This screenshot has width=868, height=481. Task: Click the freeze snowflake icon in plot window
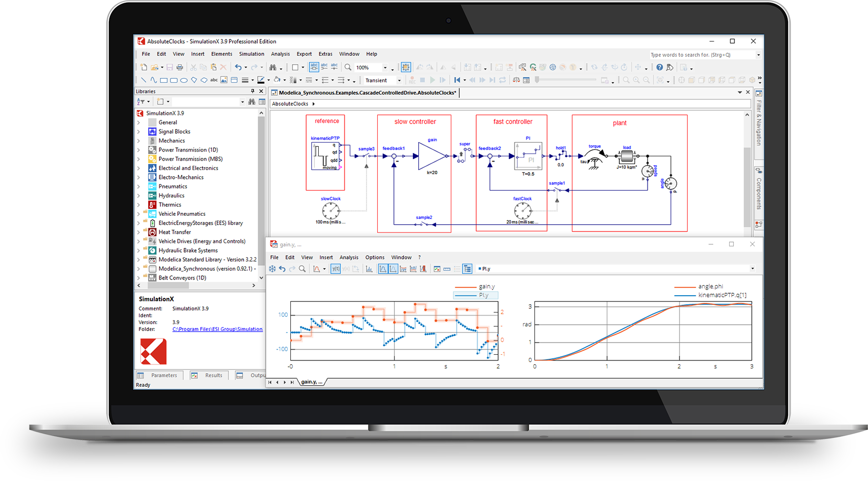[x=272, y=269]
